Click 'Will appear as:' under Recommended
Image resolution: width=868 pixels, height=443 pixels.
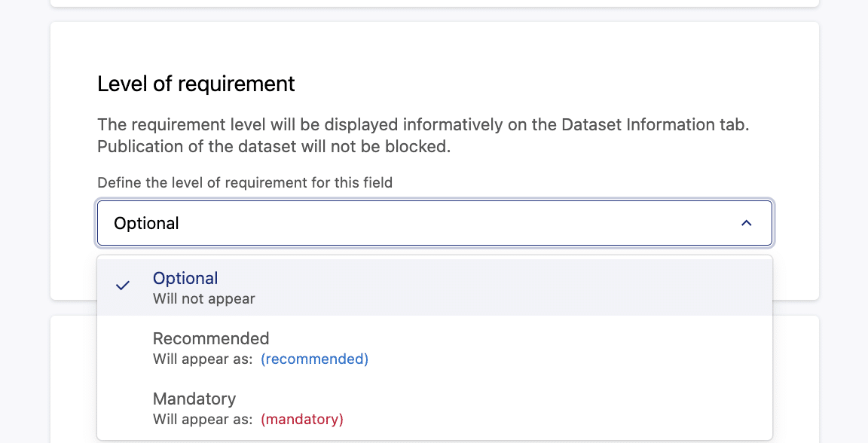203,359
